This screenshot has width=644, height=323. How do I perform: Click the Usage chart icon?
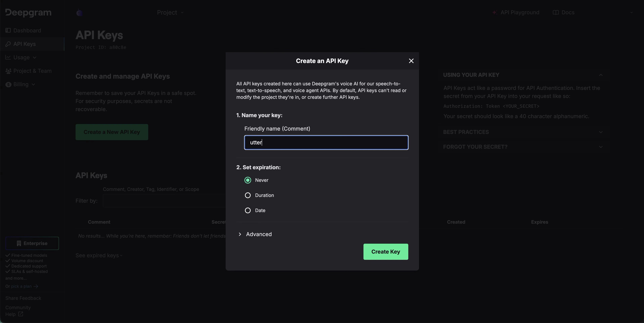point(8,57)
